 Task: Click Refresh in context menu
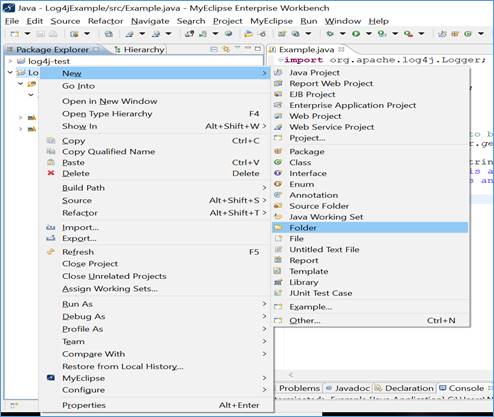click(x=156, y=252)
